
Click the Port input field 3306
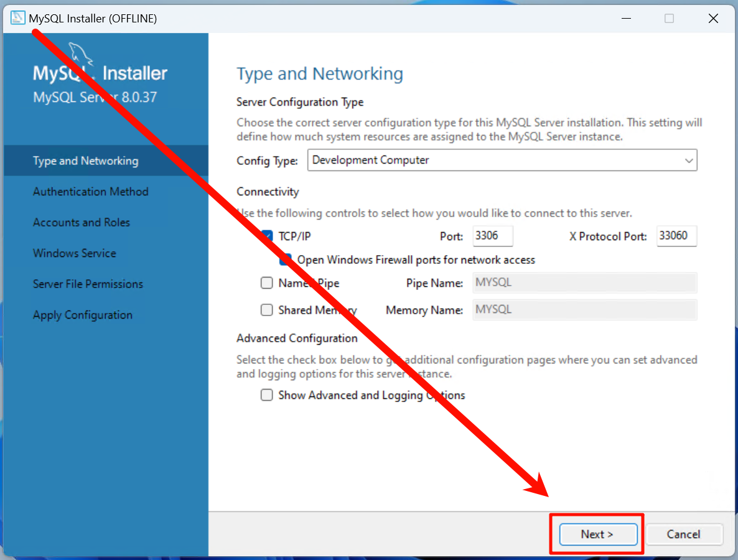pos(492,236)
